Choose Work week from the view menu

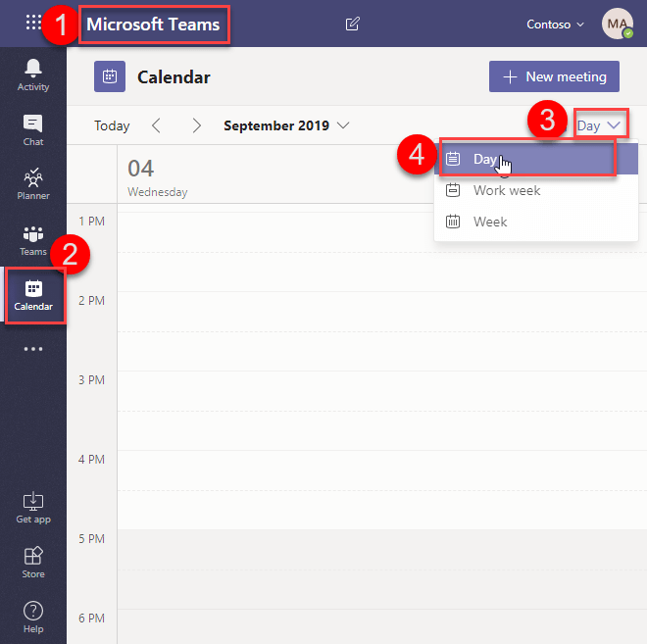pyautogui.click(x=506, y=190)
